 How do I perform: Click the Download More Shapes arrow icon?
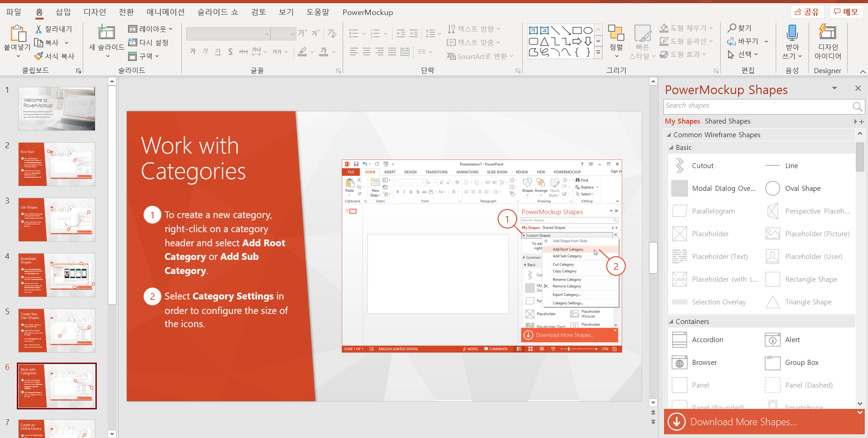coord(676,422)
